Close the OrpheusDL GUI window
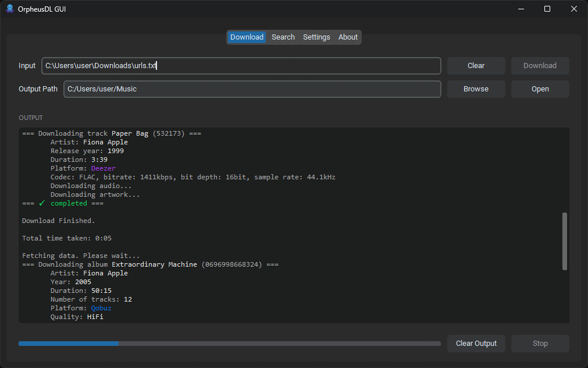588x368 pixels. (573, 9)
